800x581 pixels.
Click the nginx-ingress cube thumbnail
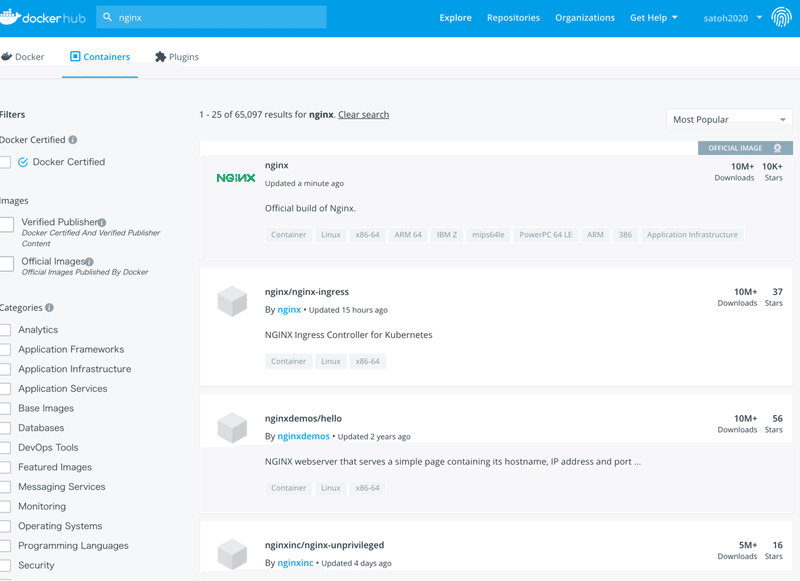[x=232, y=301]
